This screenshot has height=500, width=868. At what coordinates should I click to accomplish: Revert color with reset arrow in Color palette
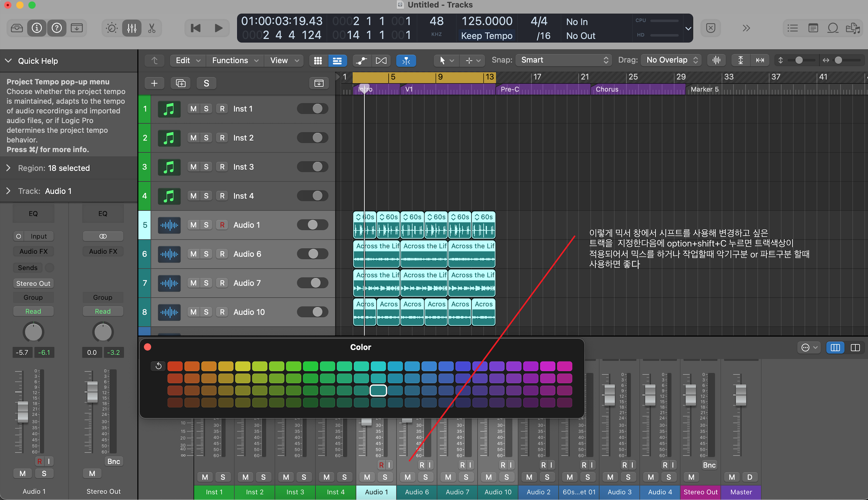158,366
